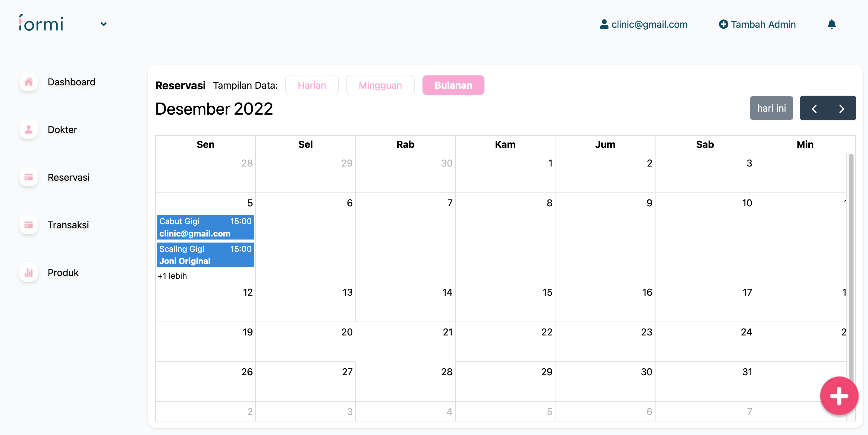
Task: Click the Reservasi card icon in sidebar
Action: click(29, 177)
